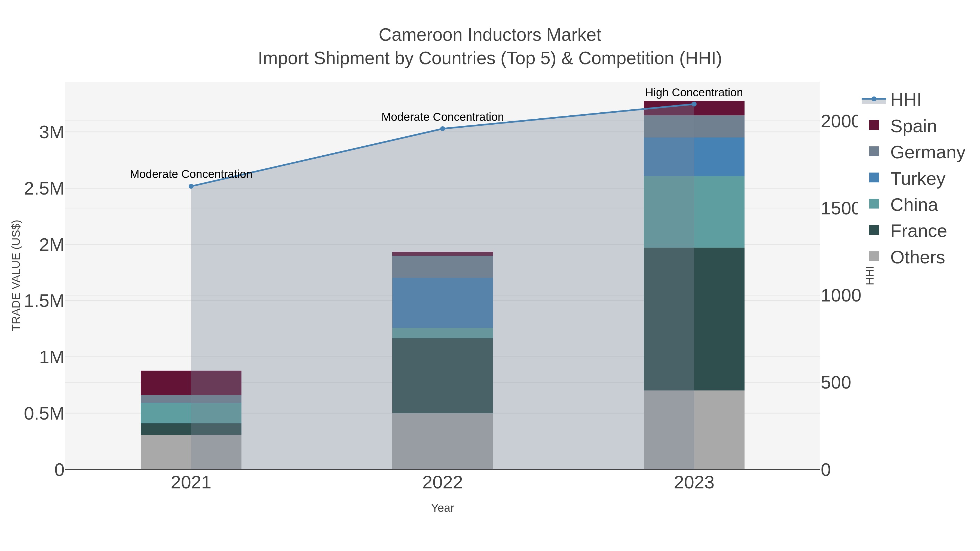Click the 2022 Turkey bar segment
This screenshot has width=980, height=551.
click(x=442, y=303)
